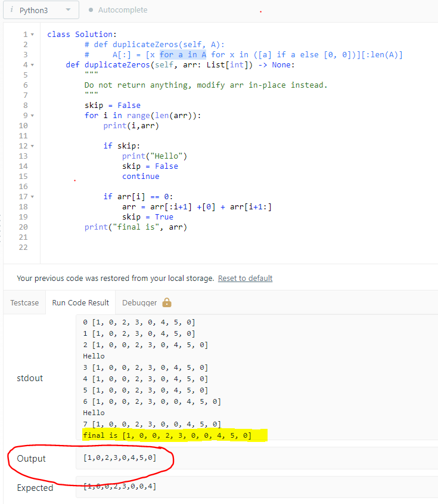Click the Expected value box
Viewport: 438px width, 504px height.
[x=256, y=487]
